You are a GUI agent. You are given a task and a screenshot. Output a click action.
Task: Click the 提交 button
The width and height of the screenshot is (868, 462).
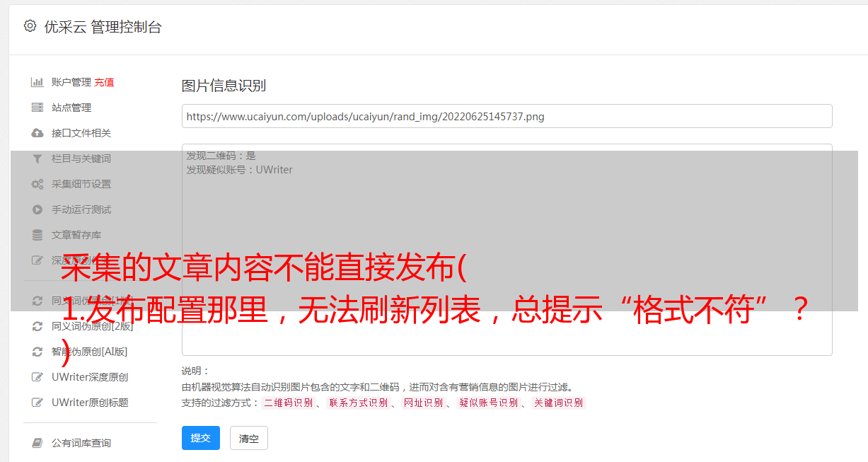pos(201,438)
